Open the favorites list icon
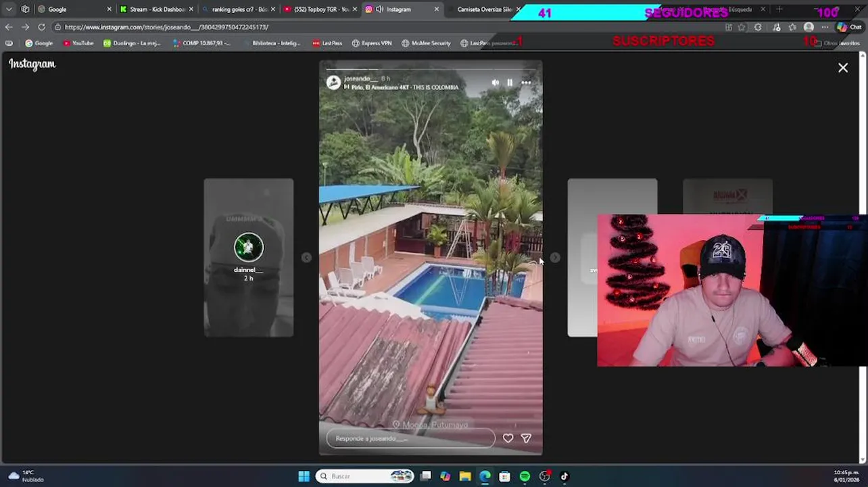Screen dimensions: 868x487 pos(792,27)
